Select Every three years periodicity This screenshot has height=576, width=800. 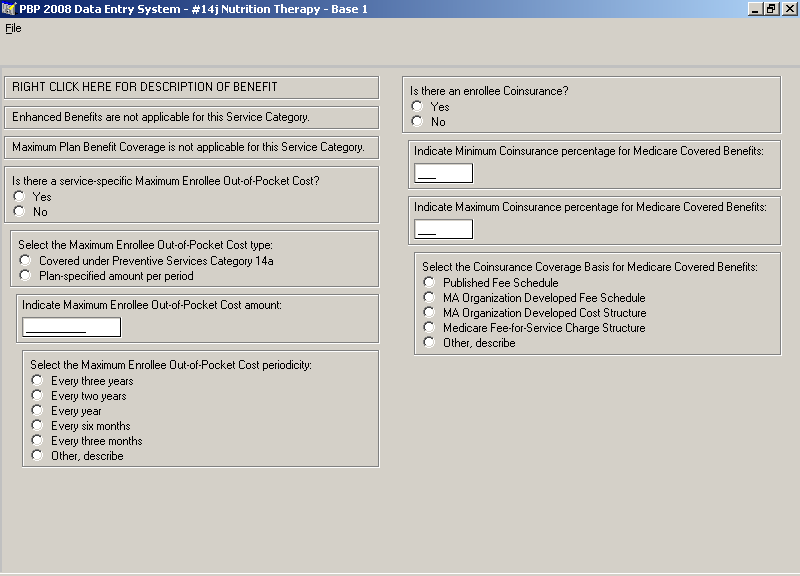tap(37, 380)
